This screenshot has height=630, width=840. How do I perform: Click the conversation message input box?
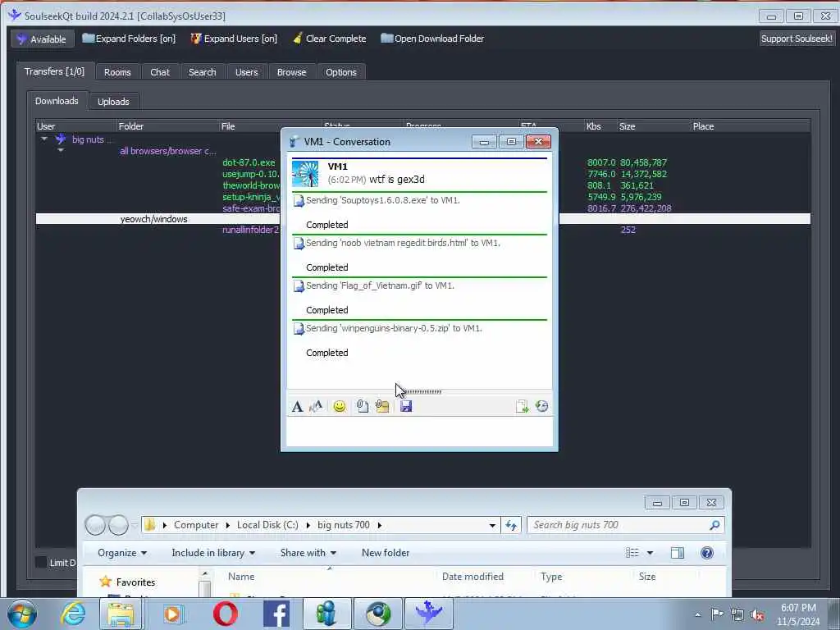click(419, 431)
